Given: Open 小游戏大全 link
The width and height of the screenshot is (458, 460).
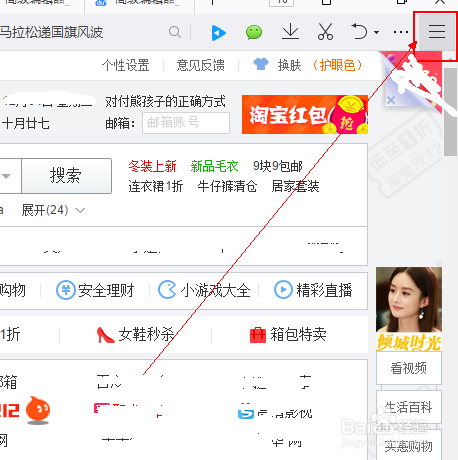Looking at the screenshot, I should pos(215,290).
